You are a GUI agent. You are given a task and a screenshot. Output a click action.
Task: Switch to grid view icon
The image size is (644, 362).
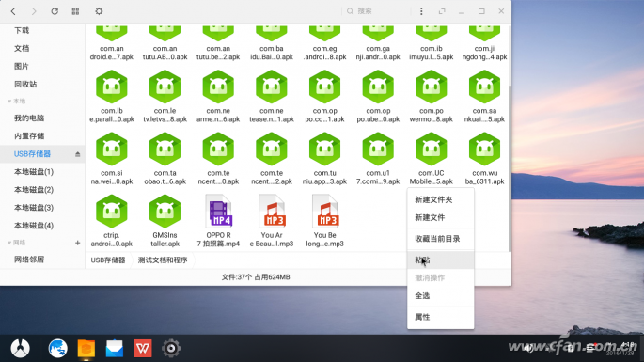75,11
